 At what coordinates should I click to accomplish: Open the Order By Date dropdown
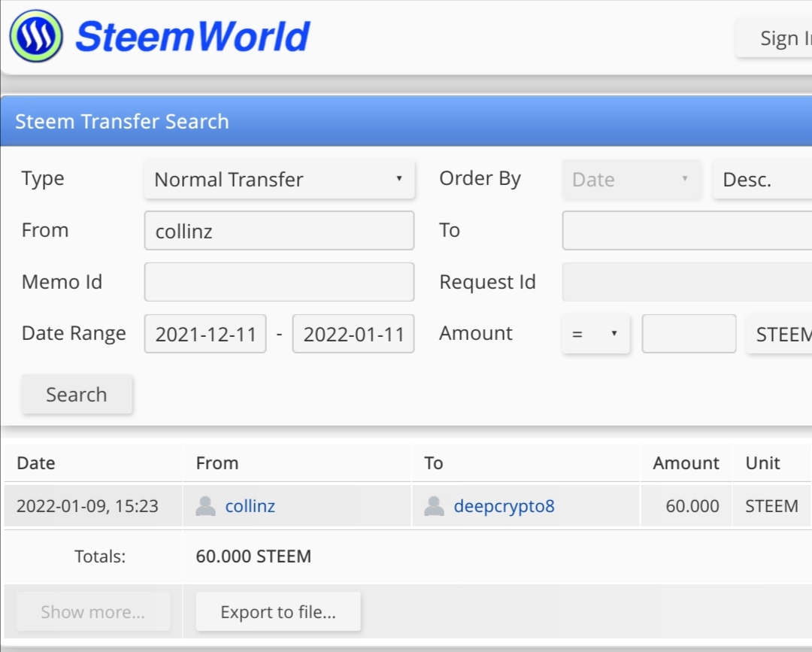click(x=632, y=179)
